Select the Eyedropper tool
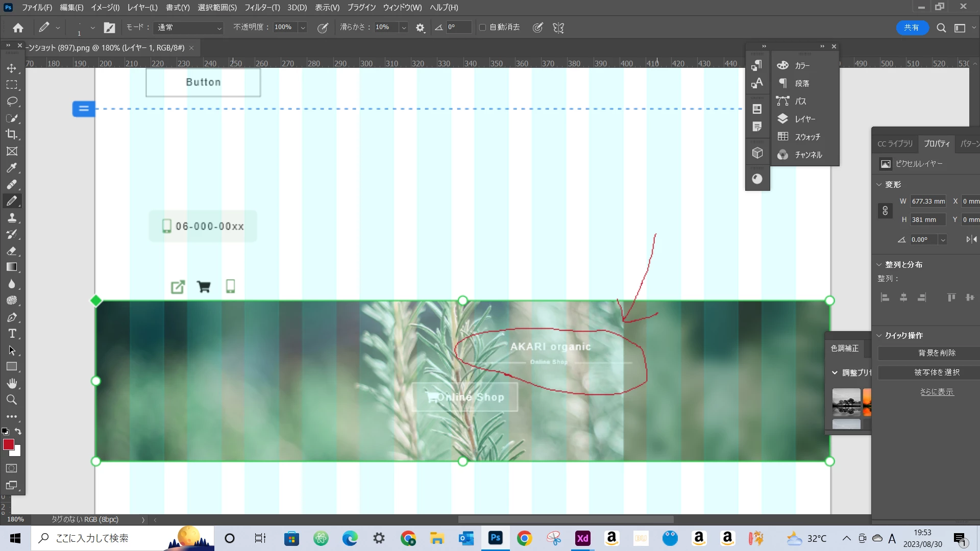Image resolution: width=980 pixels, height=551 pixels. (12, 167)
